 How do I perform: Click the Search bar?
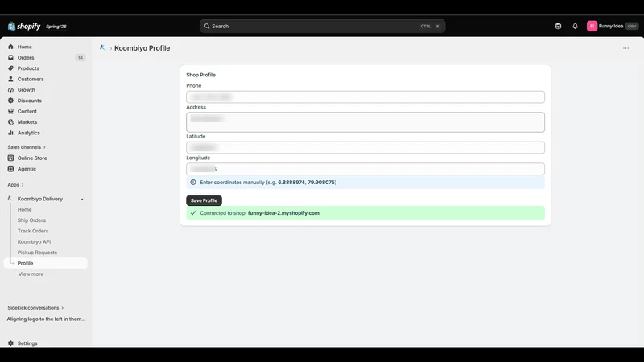click(x=323, y=26)
